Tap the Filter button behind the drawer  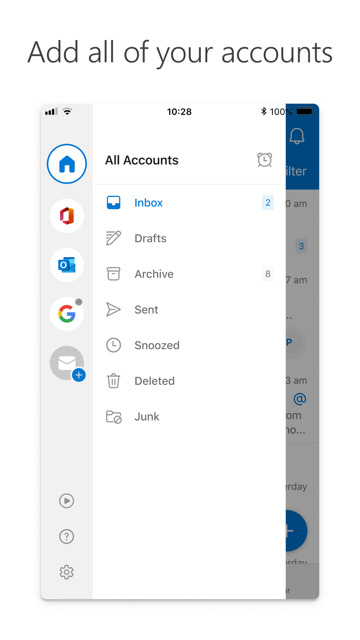pos(296,171)
